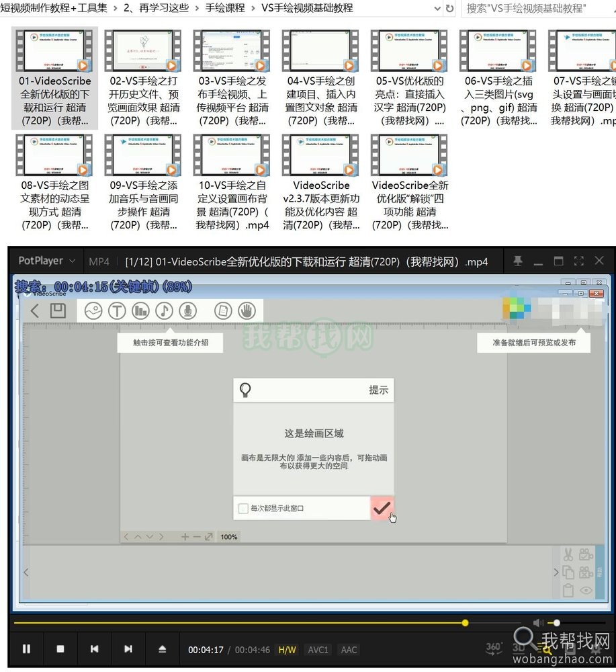
Task: Expand the chevron after 2、再学习这些 breadcrumb
Action: 197,8
